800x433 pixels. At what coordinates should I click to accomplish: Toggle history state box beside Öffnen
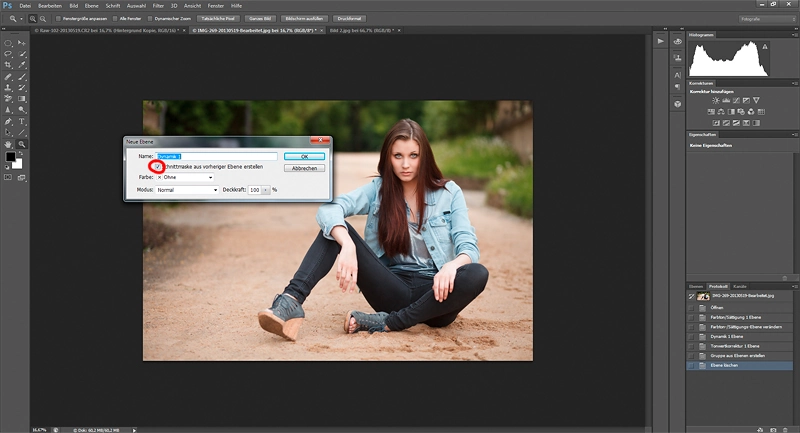(691, 308)
